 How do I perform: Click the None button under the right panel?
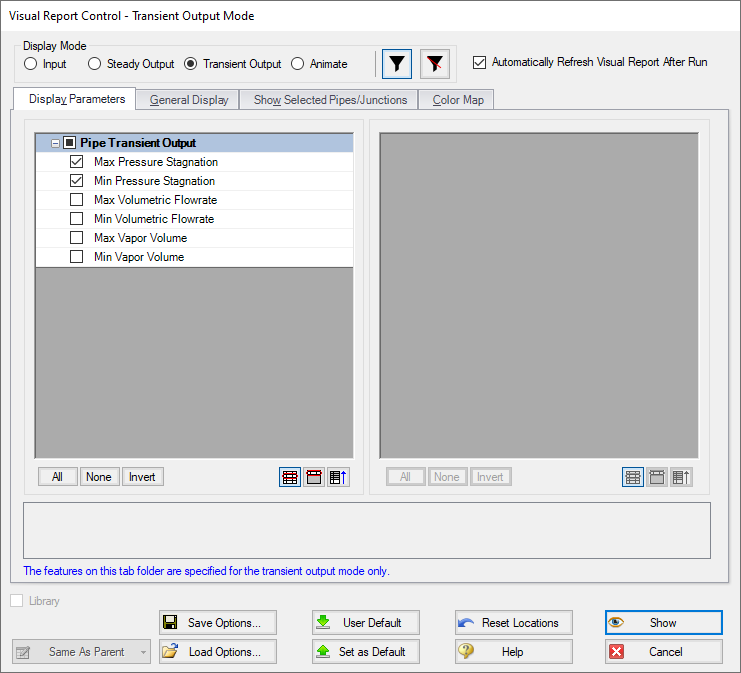(x=448, y=477)
